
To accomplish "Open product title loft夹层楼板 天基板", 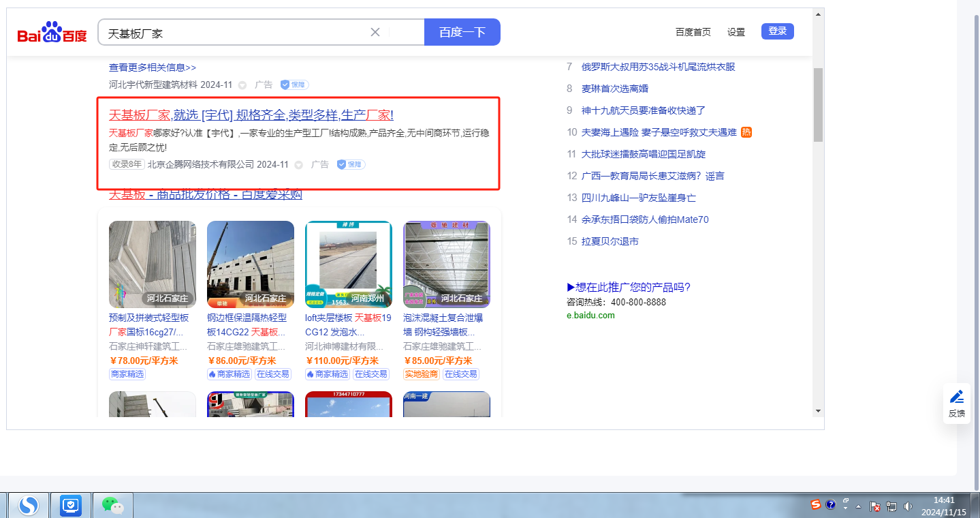I will [348, 325].
